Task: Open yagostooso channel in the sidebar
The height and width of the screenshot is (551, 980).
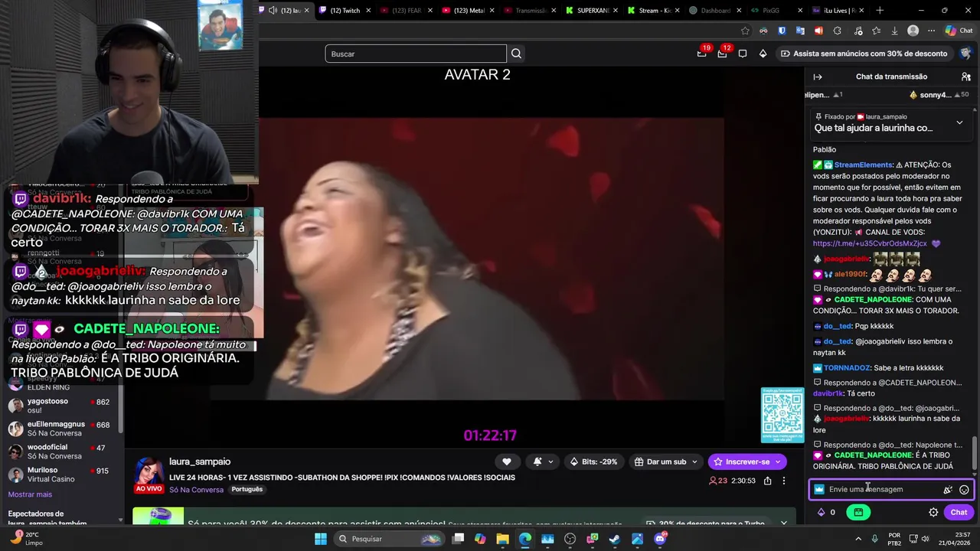Action: pyautogui.click(x=61, y=406)
